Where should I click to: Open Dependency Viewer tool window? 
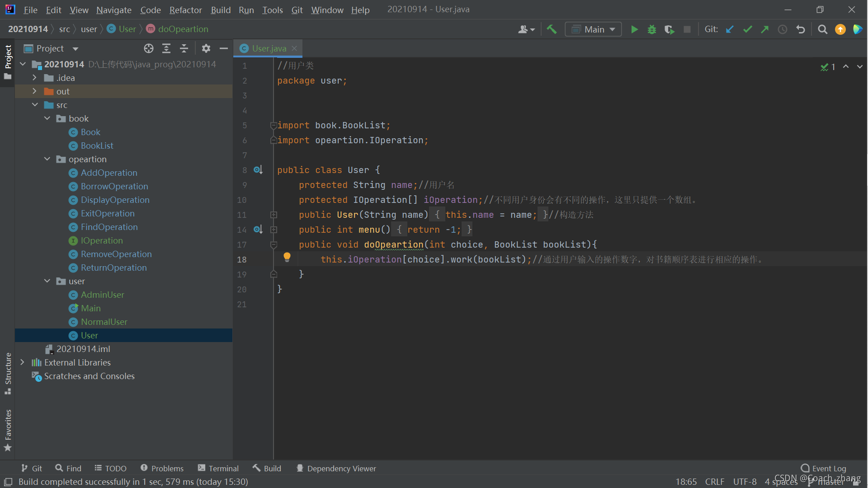[336, 469]
